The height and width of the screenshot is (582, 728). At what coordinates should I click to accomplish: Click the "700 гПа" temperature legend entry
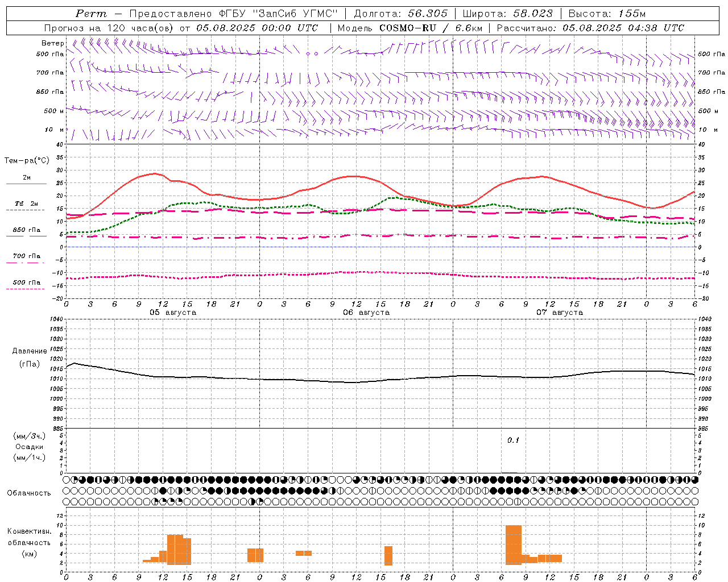pyautogui.click(x=27, y=256)
